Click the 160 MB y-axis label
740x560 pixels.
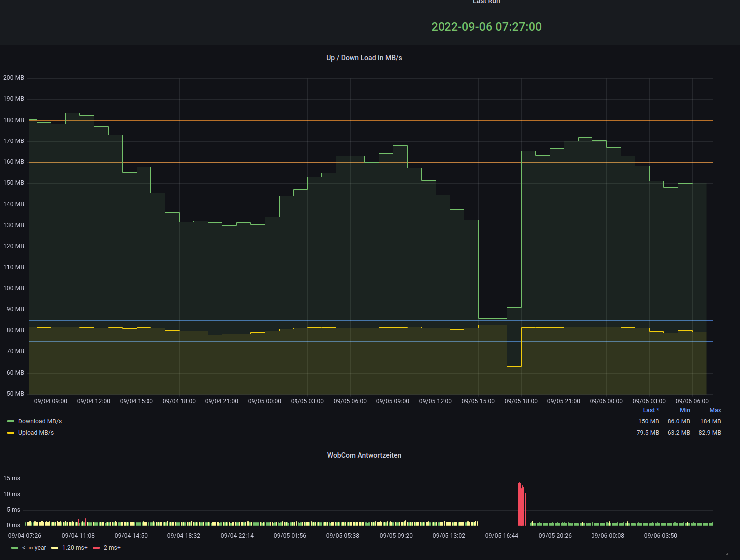tap(14, 162)
